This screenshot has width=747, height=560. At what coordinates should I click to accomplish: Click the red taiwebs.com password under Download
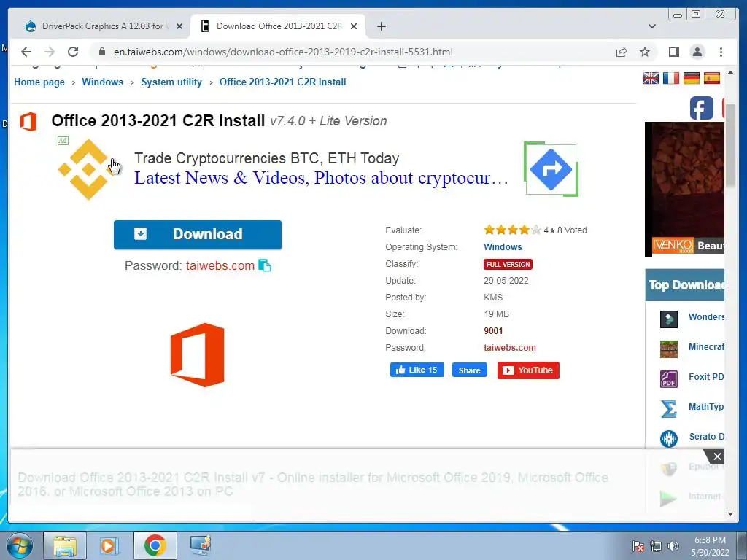220,265
